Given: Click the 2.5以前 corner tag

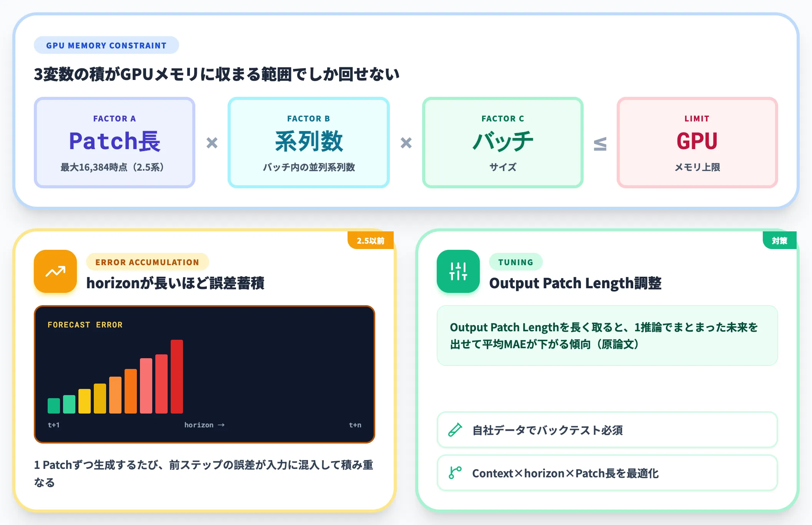Looking at the screenshot, I should (x=371, y=241).
